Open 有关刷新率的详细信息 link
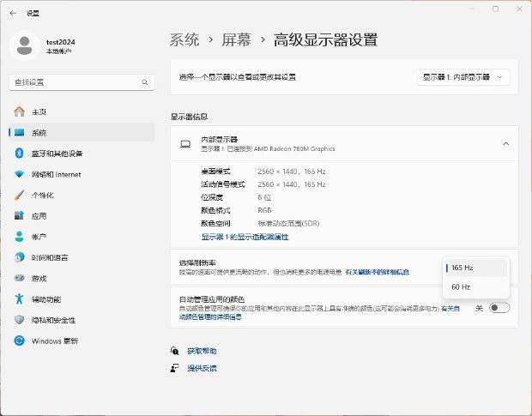The image size is (532, 416). coord(377,272)
